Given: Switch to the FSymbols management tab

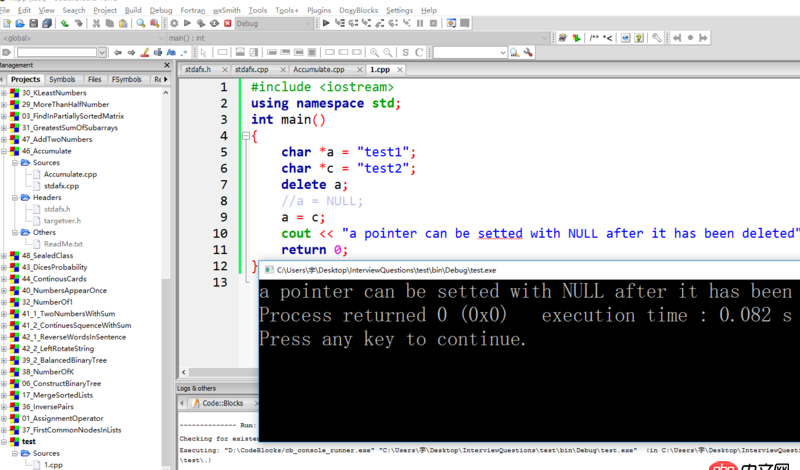Looking at the screenshot, I should click(x=127, y=79).
